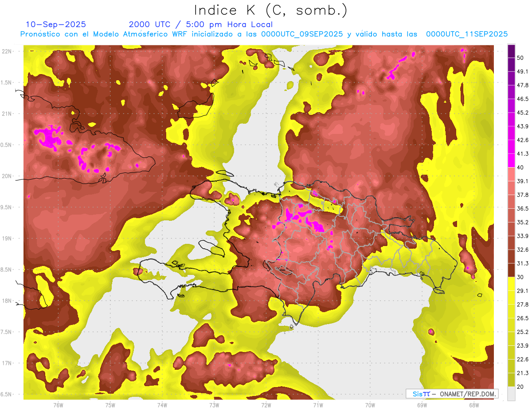Click the "2000 UTC / 5:00 pm Hora Local" text
The width and height of the screenshot is (532, 411).
click(x=200, y=24)
